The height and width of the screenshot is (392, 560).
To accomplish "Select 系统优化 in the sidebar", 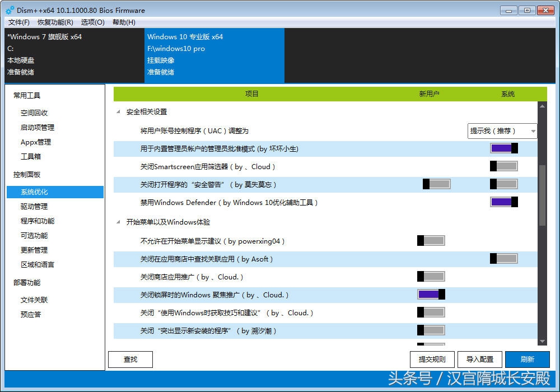I will pyautogui.click(x=55, y=192).
